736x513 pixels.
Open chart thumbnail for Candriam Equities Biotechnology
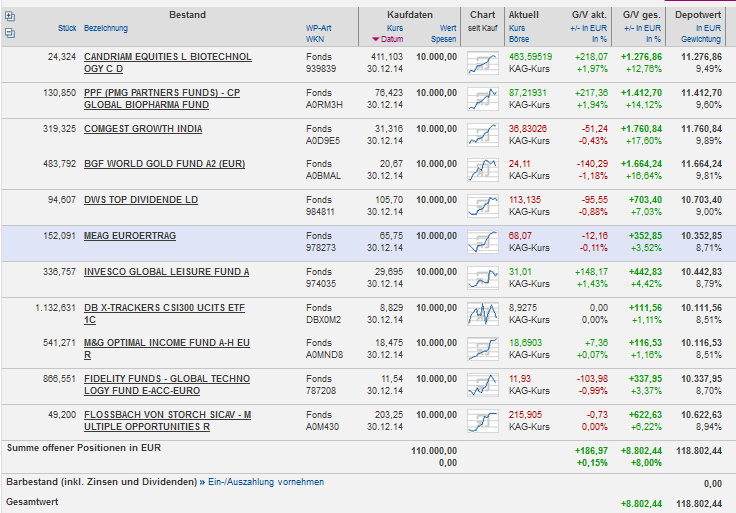click(483, 63)
